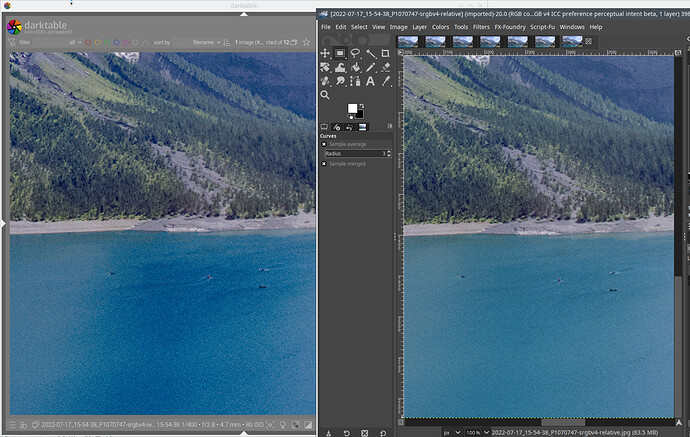Select the Eraser tool

[385, 67]
